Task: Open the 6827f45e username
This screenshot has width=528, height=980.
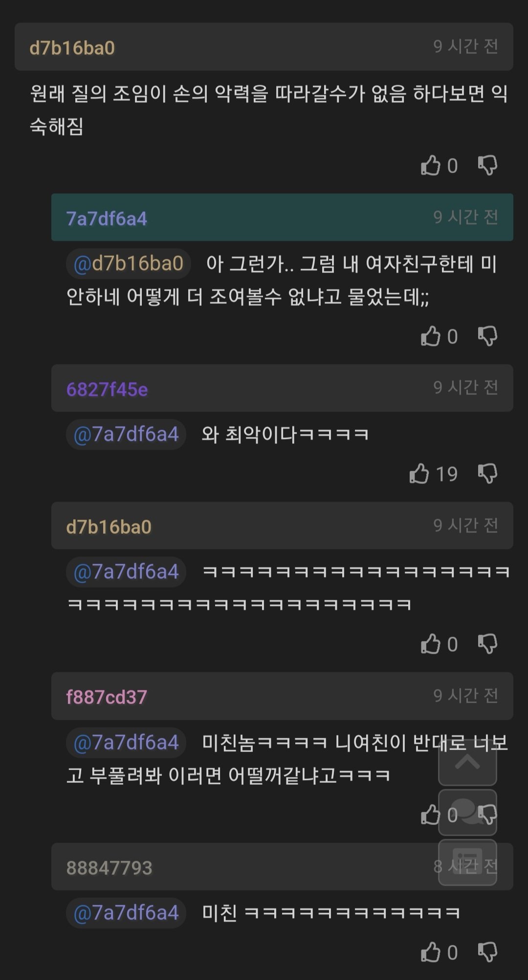Action: coord(107,389)
